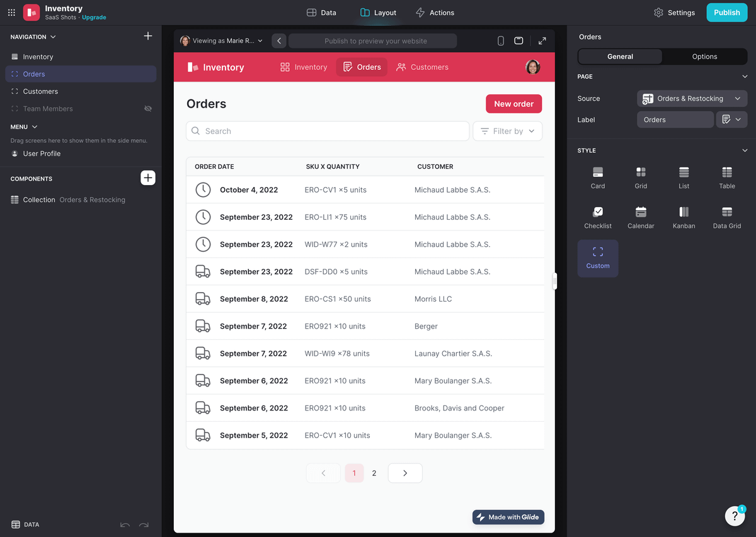756x537 pixels.
Task: Collapse the STYLE section
Action: 745,150
